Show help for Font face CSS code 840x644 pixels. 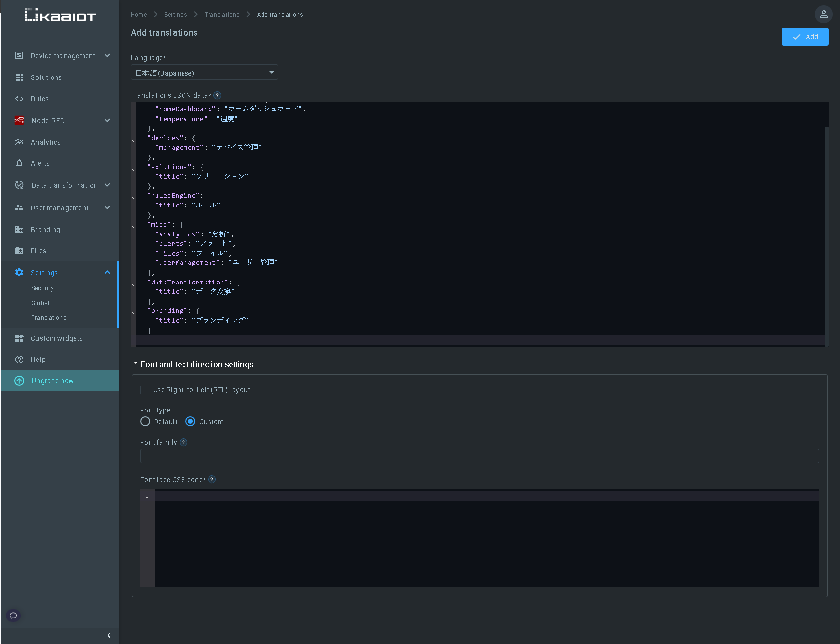click(x=212, y=480)
